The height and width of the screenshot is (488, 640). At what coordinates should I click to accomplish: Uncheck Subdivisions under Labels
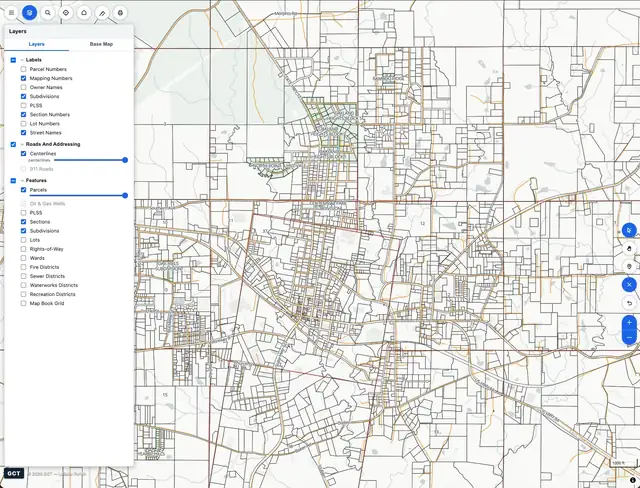[23, 96]
